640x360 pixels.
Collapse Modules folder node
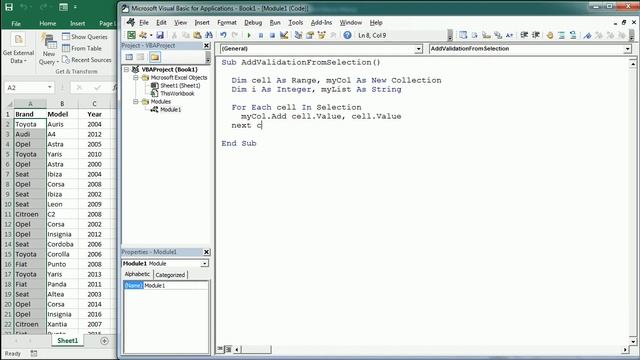tap(136, 102)
